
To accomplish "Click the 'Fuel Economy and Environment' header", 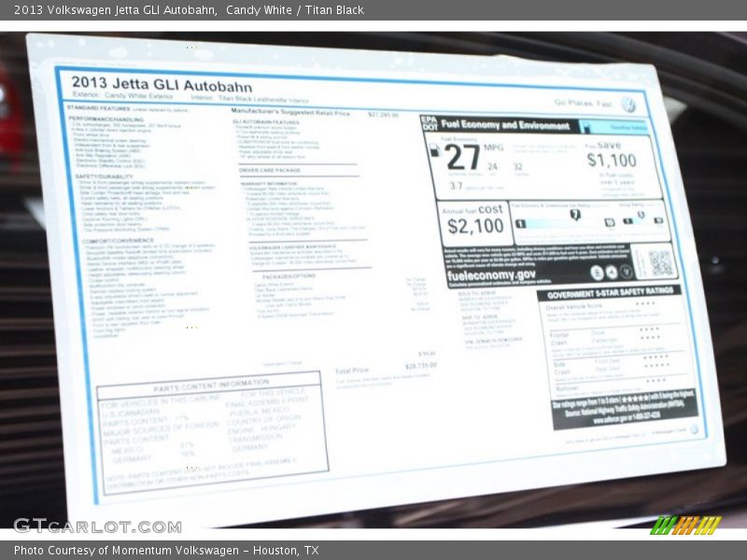I will pyautogui.click(x=505, y=125).
